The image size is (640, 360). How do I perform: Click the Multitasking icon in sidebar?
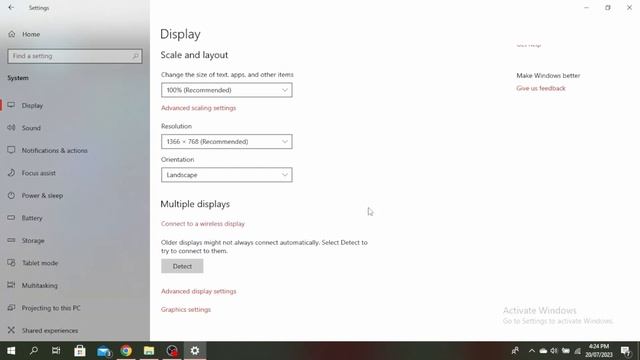(11, 285)
